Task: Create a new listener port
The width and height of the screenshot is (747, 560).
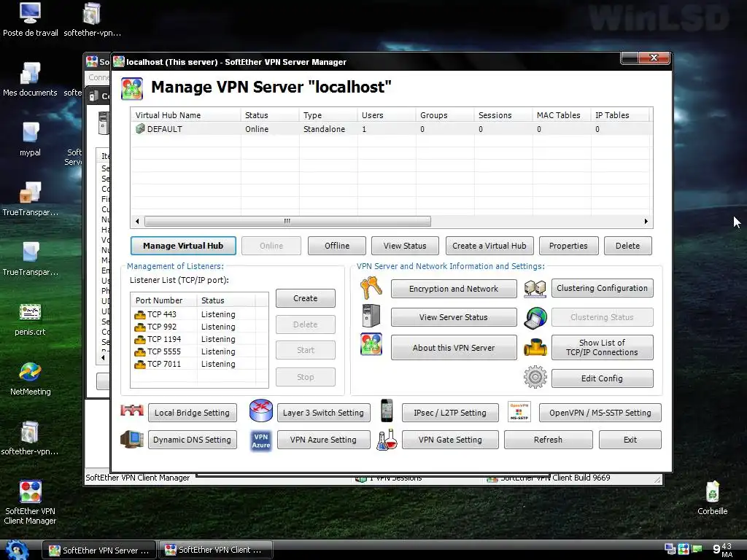Action: click(306, 298)
